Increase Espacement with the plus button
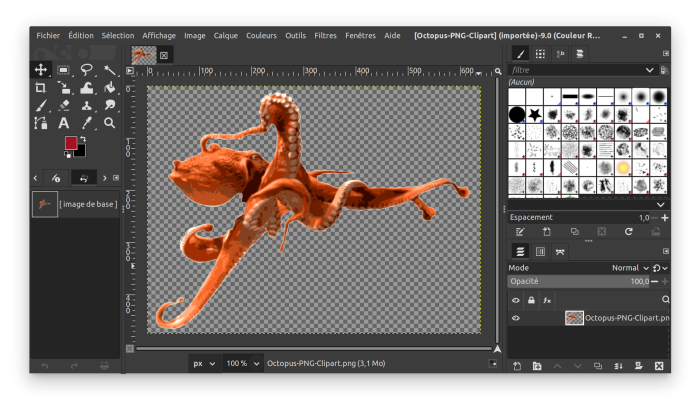This screenshot has height=406, width=700. pos(665,218)
